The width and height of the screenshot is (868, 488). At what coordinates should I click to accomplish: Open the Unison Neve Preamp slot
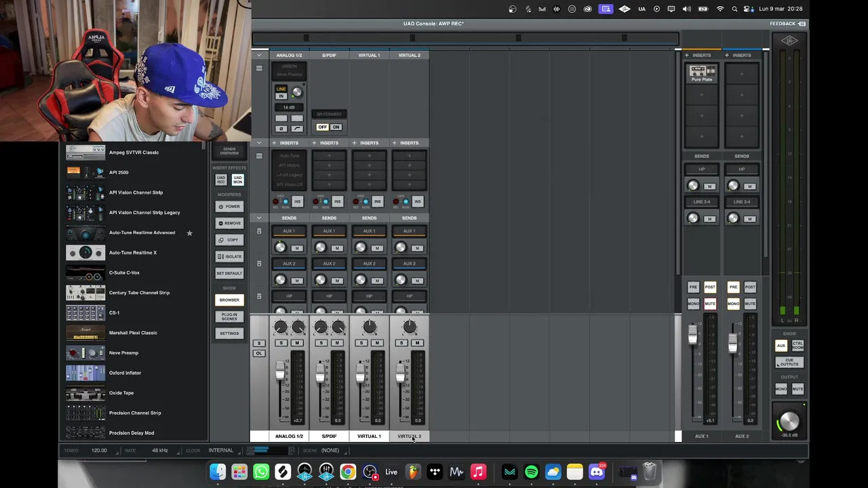click(289, 70)
